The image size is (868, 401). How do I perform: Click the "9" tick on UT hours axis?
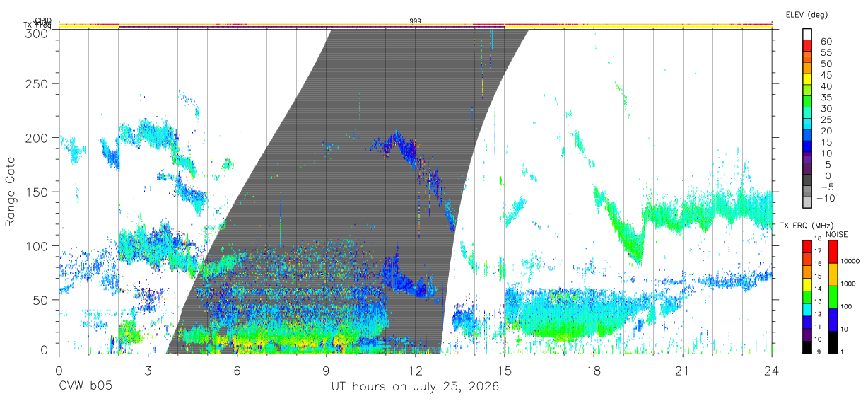pyautogui.click(x=326, y=371)
